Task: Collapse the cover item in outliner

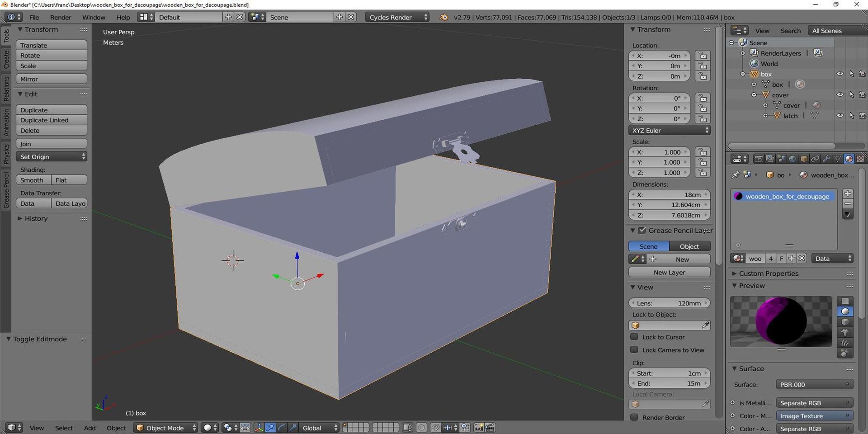Action: coord(754,95)
